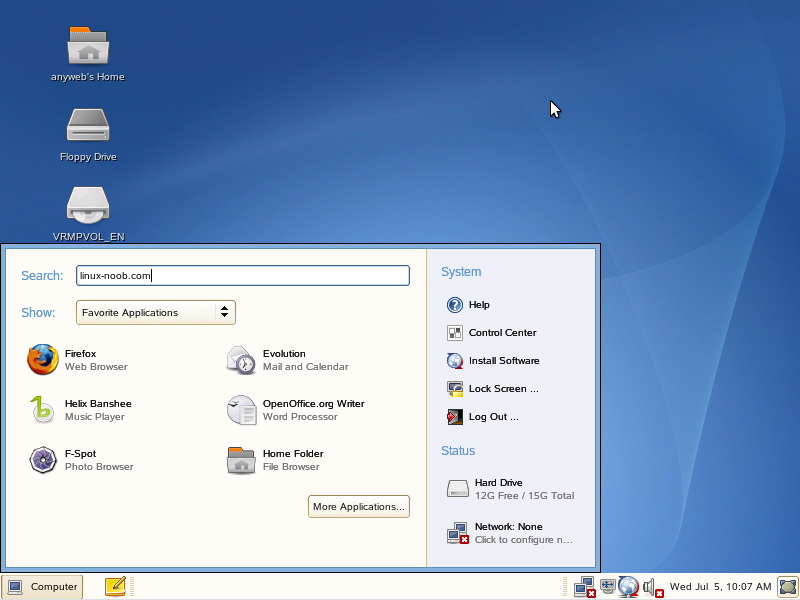The image size is (800, 600).
Task: Launch F-Spot Photo Browser
Action: [81, 460]
